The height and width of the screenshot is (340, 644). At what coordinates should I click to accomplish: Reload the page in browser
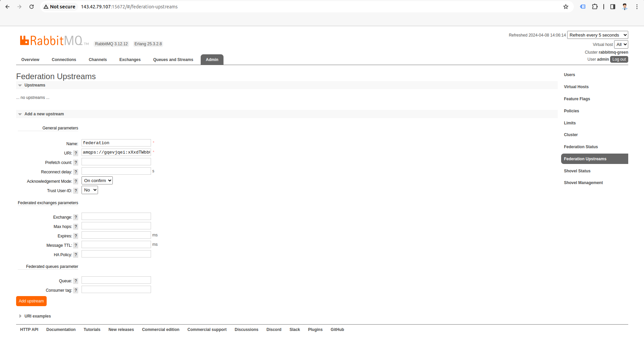(x=32, y=7)
